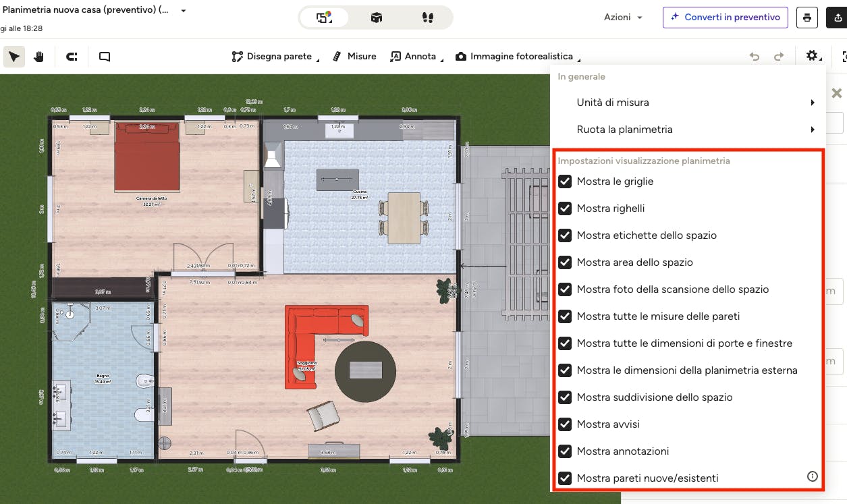The height and width of the screenshot is (504, 847).
Task: Click the Bagno room label
Action: pyautogui.click(x=103, y=376)
